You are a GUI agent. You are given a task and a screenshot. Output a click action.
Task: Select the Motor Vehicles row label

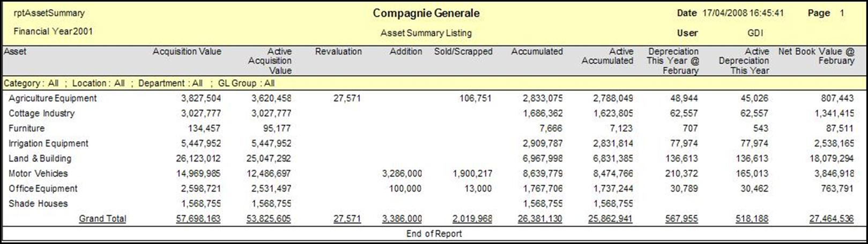(38, 173)
